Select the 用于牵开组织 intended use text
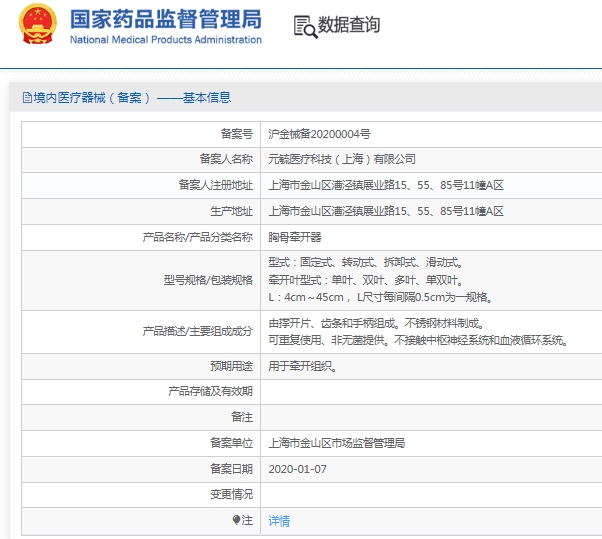This screenshot has width=602, height=539. (x=303, y=366)
